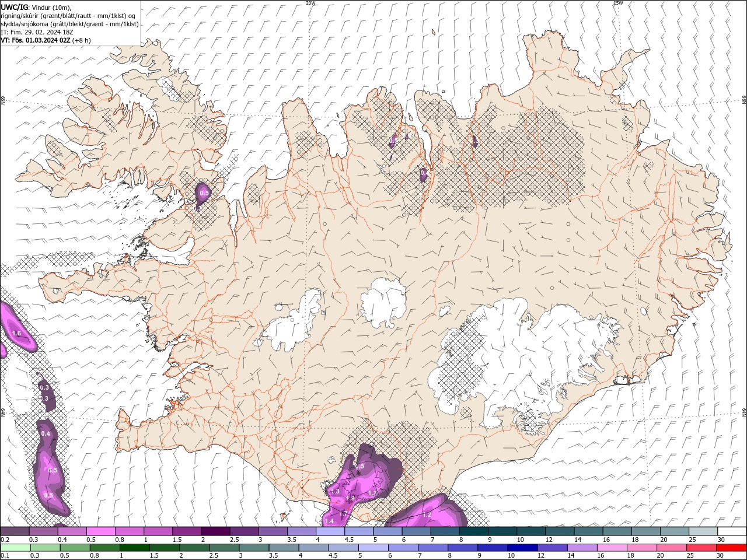Screen dimensions: 747x560
Task: Click the 'IT: Fim. 29. 02. 2024 18Z' line
Action: (x=37, y=32)
